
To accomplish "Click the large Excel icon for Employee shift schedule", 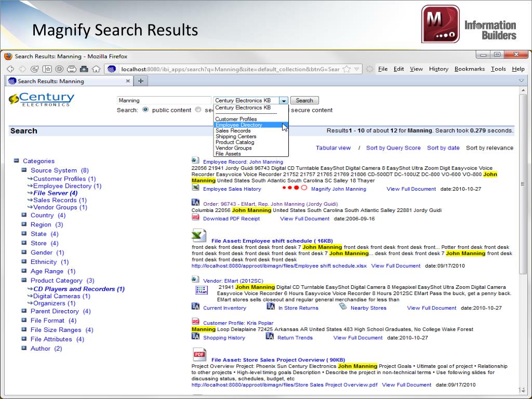I will [199, 235].
